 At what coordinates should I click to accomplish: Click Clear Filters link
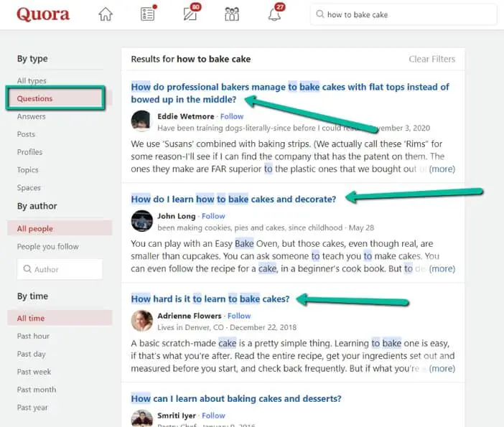(431, 59)
